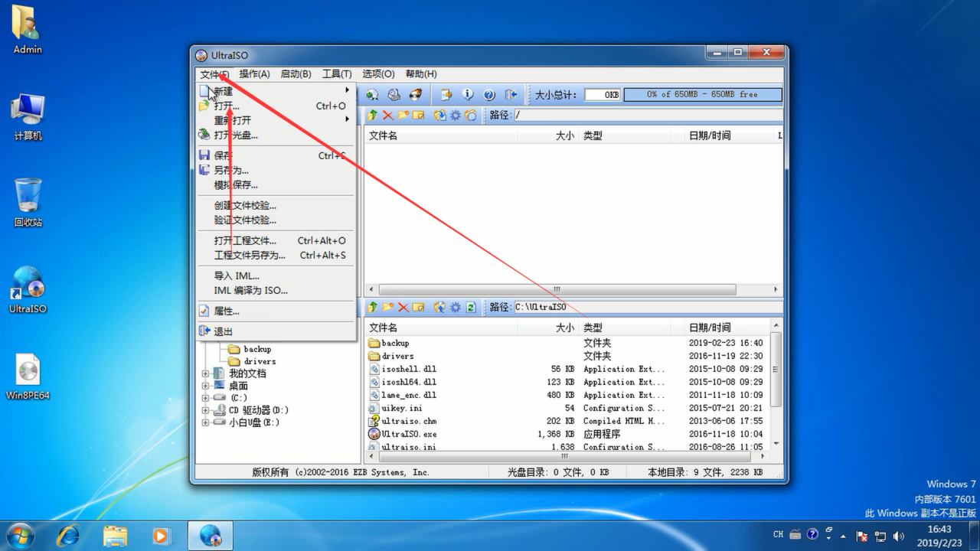980x551 pixels.
Task: Expand the 重新打开 submenu
Action: tap(276, 120)
